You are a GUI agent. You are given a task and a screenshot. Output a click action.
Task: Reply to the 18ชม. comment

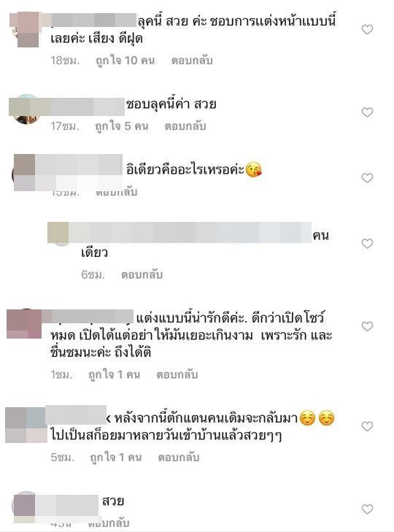click(x=192, y=61)
